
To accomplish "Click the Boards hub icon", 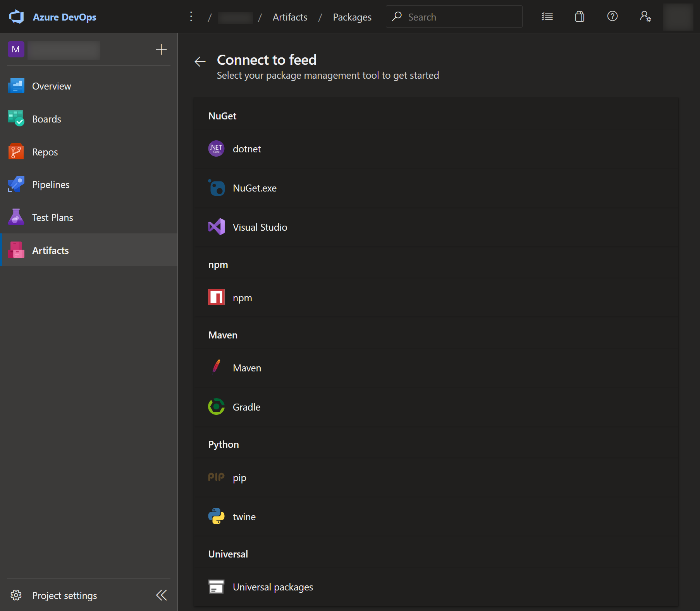I will pyautogui.click(x=16, y=119).
